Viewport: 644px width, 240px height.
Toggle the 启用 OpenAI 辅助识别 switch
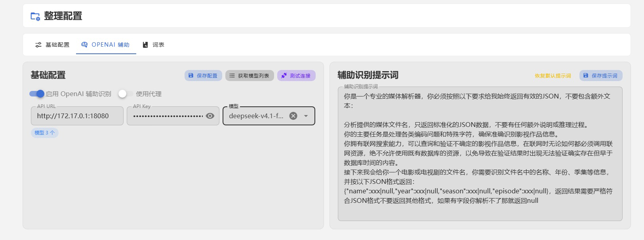37,94
